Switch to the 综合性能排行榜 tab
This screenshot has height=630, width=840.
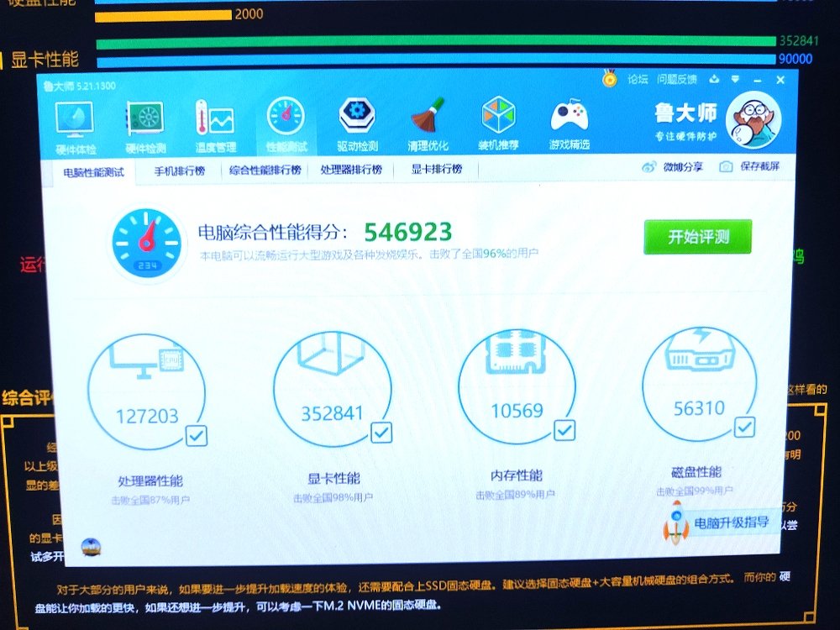pos(265,171)
